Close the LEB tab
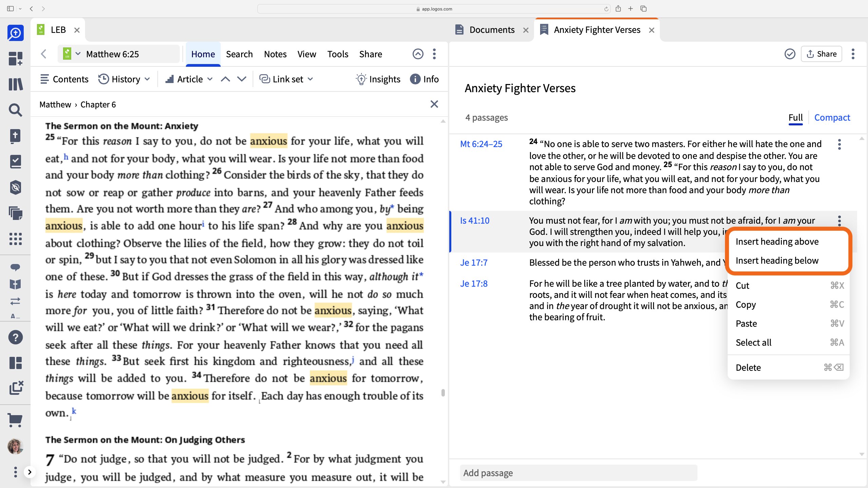Screen dimensions: 868x488 77,30
